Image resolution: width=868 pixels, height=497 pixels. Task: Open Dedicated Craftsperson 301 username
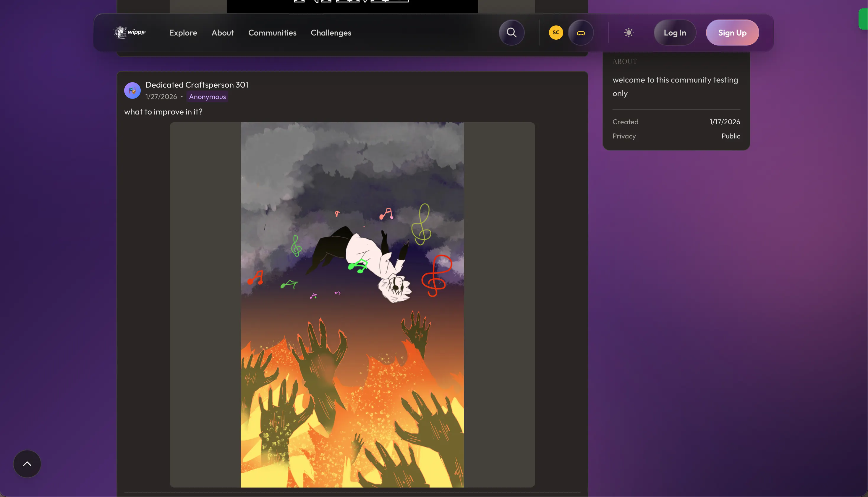tap(197, 85)
